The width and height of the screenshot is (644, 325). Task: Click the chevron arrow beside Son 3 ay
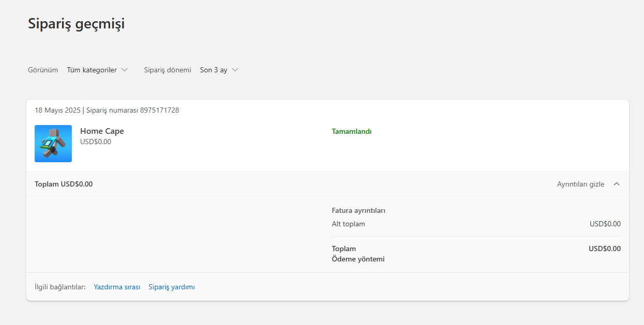235,70
